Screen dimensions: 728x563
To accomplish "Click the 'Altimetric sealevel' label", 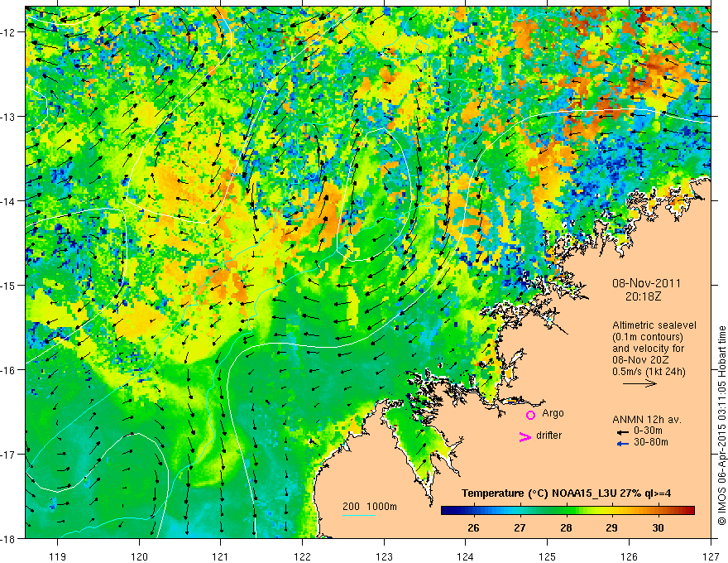I will [x=654, y=325].
